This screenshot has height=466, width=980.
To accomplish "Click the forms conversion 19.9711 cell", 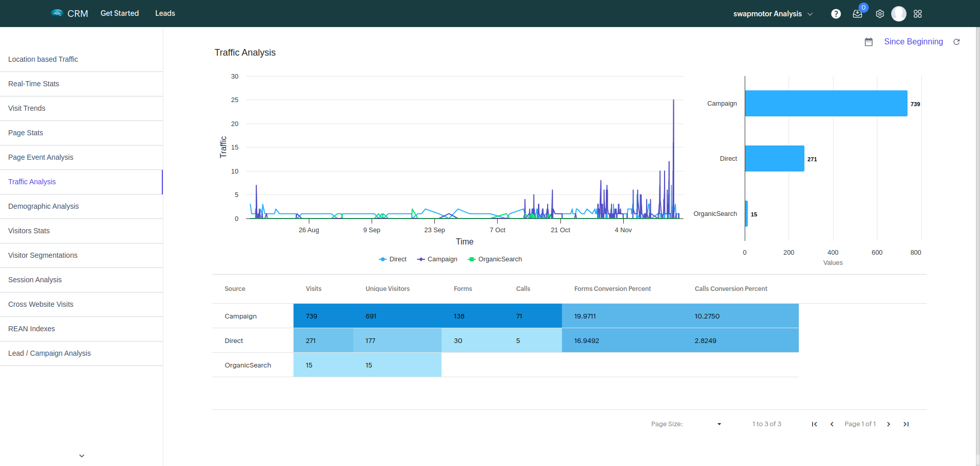I will point(622,316).
